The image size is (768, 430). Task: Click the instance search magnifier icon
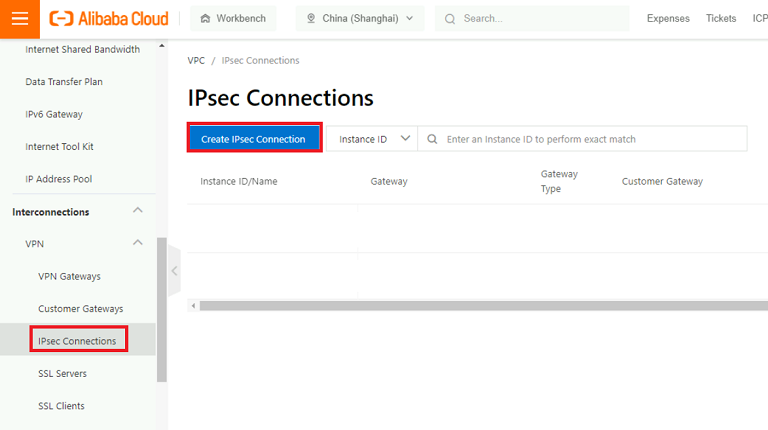tap(432, 139)
